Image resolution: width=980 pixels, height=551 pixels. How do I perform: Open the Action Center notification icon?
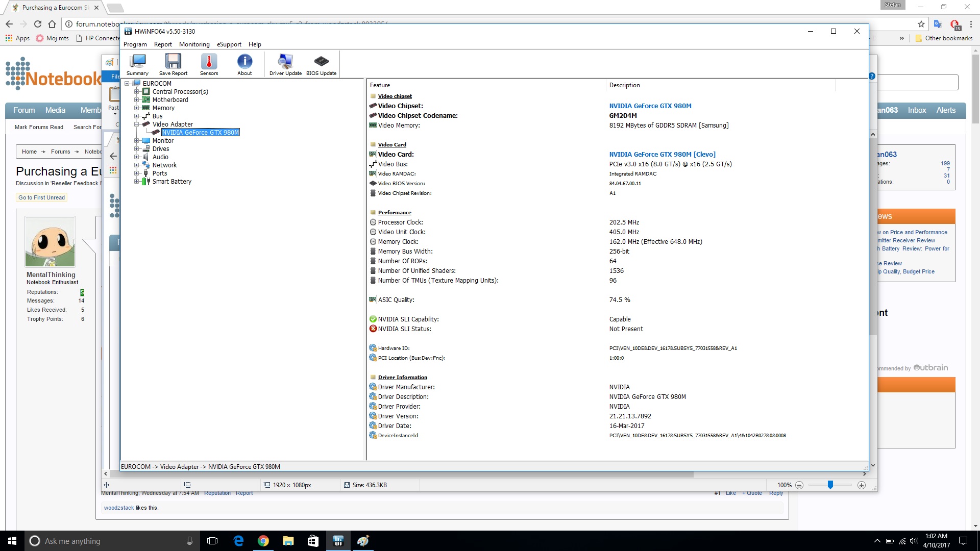click(x=963, y=541)
